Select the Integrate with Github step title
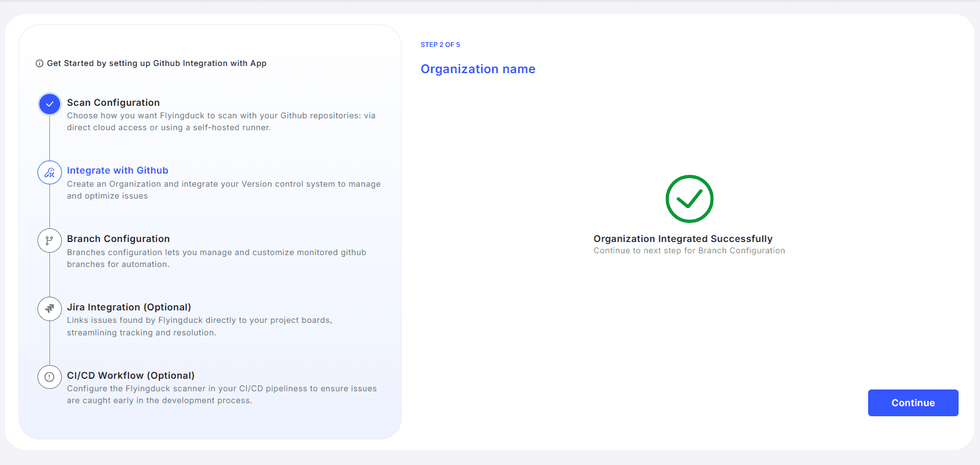The image size is (980, 465). click(117, 171)
